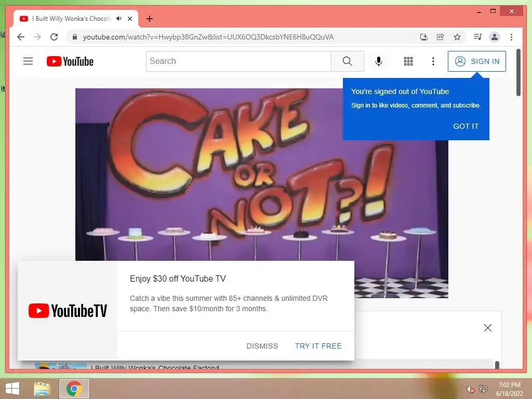The height and width of the screenshot is (399, 532).
Task: Close the panel with the X icon
Action: 487,328
